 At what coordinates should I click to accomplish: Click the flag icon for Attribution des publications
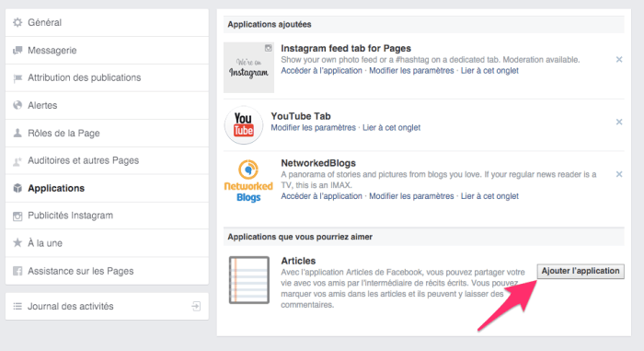pyautogui.click(x=17, y=77)
